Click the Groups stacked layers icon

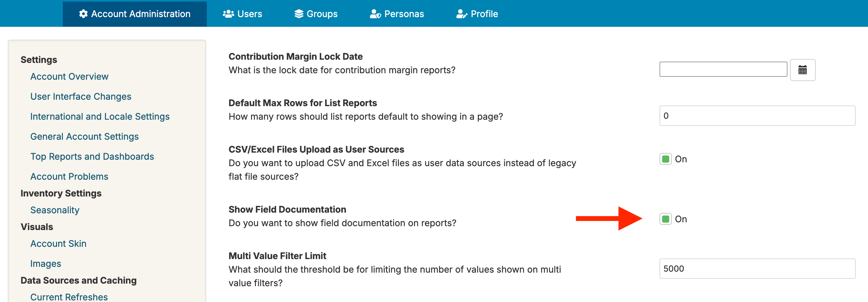[299, 14]
